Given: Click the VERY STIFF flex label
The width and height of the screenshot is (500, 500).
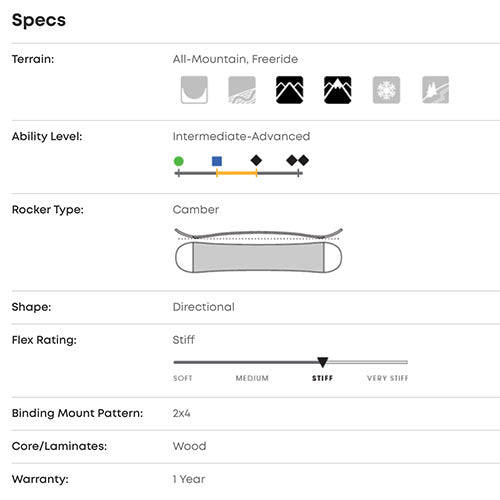Looking at the screenshot, I should click(x=387, y=378).
